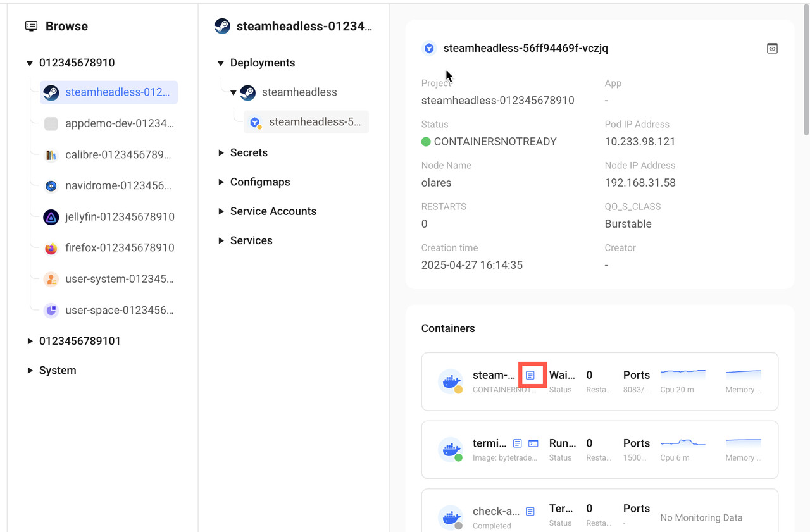Screen dimensions: 810x532
Task: Click the jellyfin project icon
Action: [51, 217]
